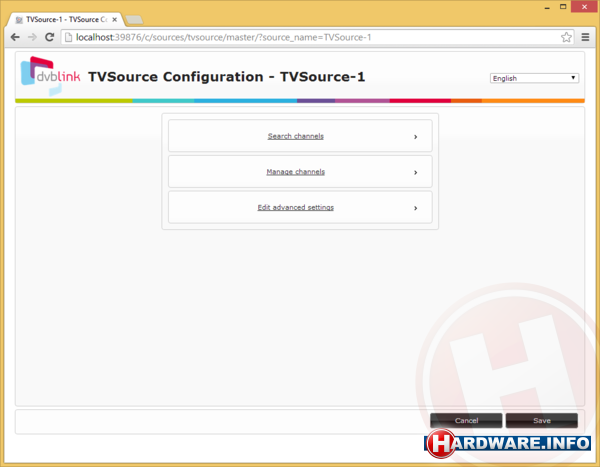Click the browser Back arrow

[x=15, y=37]
